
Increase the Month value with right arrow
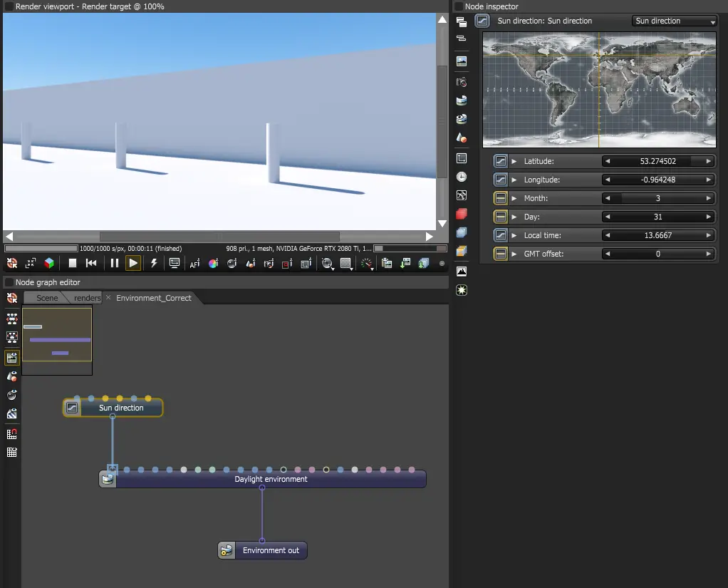[709, 198]
